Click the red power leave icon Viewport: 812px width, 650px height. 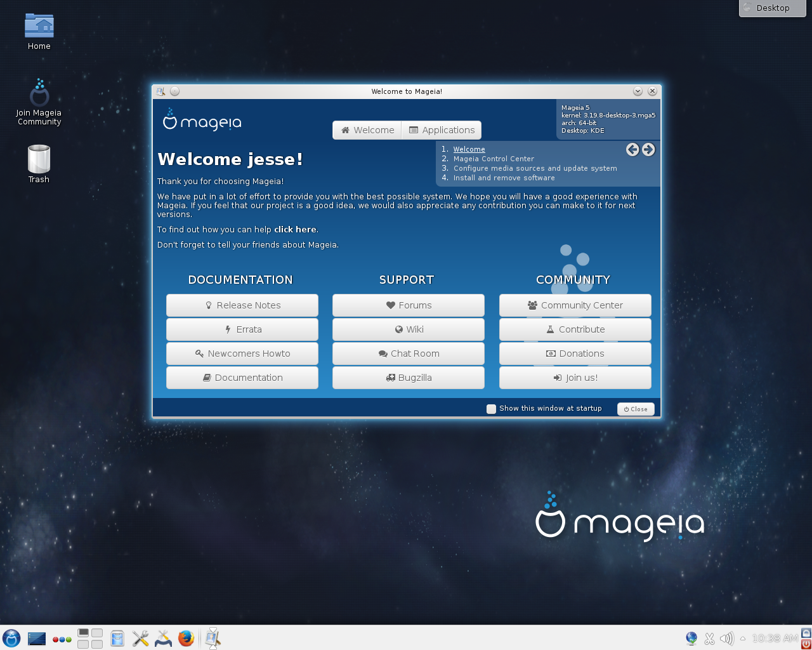click(x=806, y=644)
